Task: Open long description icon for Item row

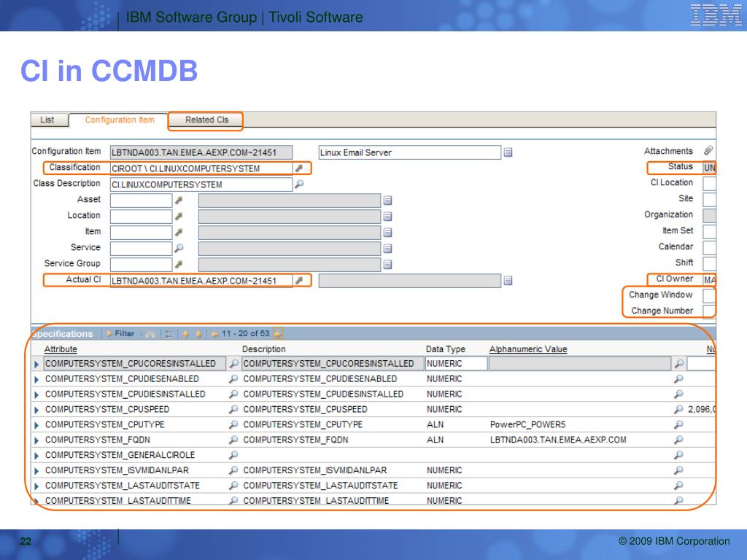Action: click(x=388, y=233)
